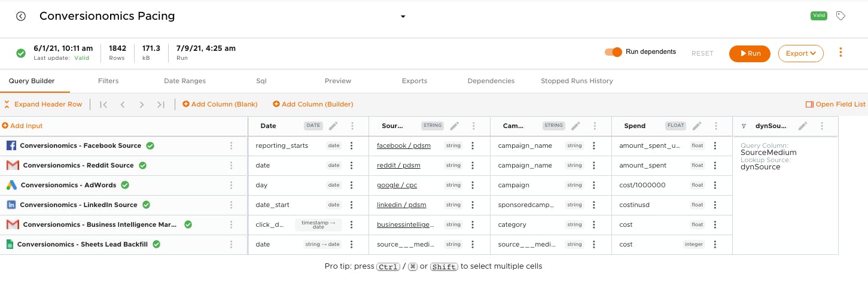Edit the Source STRING column pencil icon
This screenshot has height=304, width=868.
(455, 126)
